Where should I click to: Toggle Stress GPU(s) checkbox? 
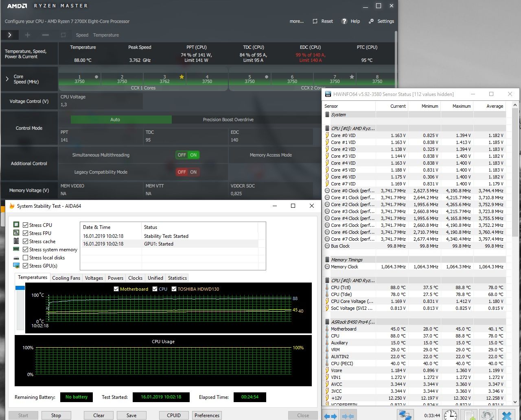(26, 265)
